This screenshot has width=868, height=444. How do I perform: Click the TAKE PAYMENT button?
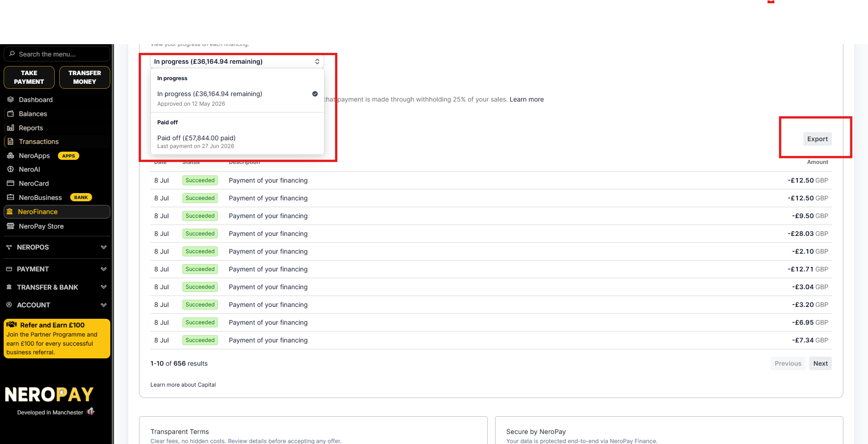[29, 77]
